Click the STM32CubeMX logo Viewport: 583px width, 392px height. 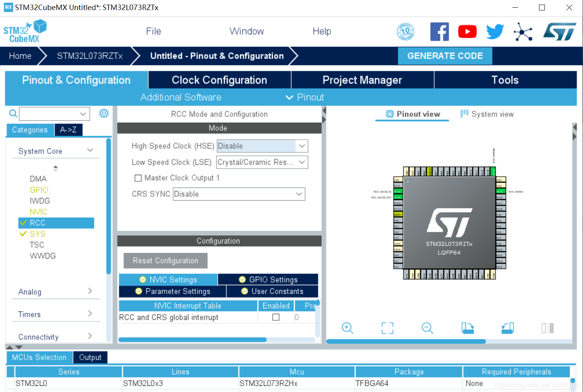25,32
